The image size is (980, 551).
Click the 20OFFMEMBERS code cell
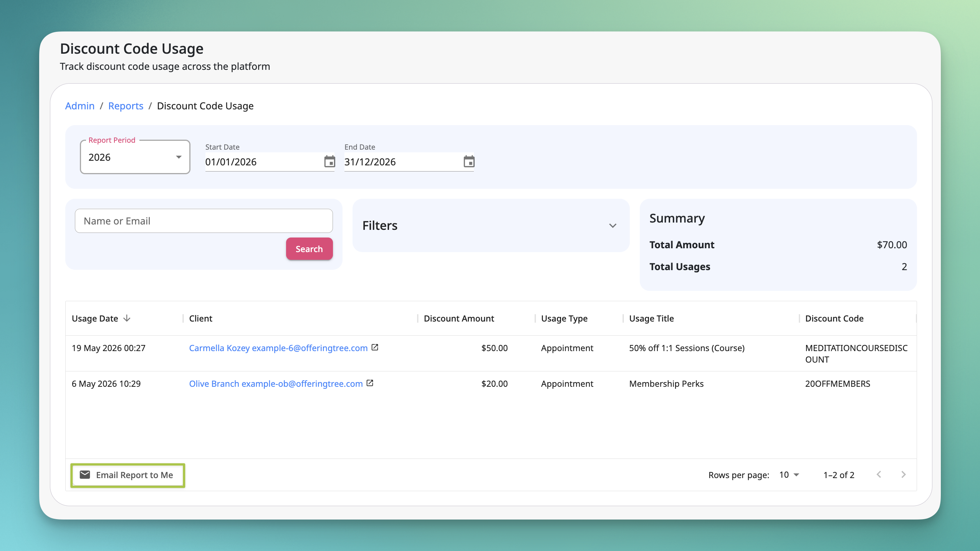(x=838, y=384)
